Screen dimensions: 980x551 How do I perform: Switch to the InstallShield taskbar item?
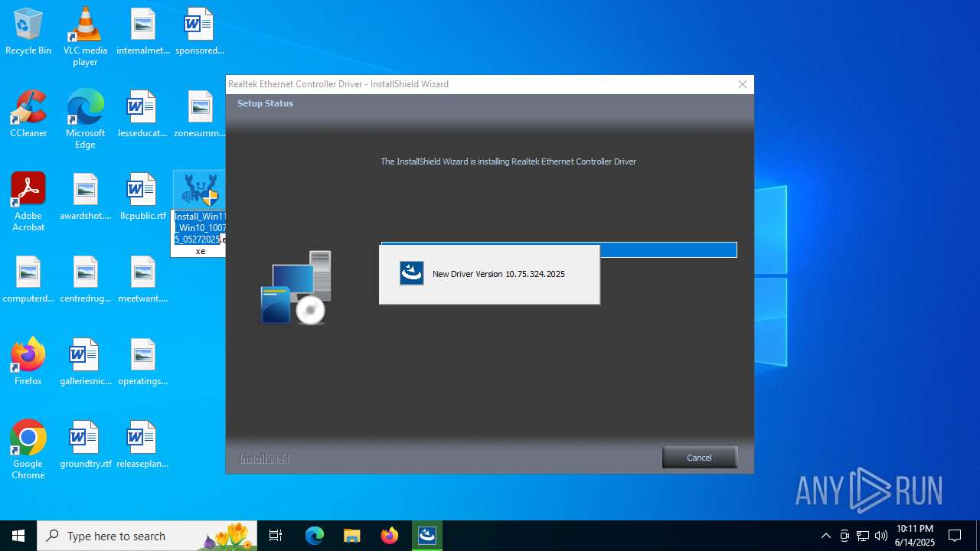pyautogui.click(x=427, y=536)
